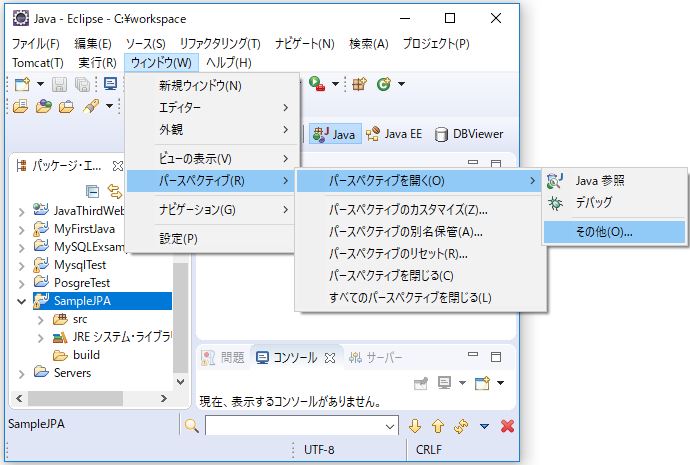
Task: Click the Link with Editor icon
Action: (x=114, y=190)
